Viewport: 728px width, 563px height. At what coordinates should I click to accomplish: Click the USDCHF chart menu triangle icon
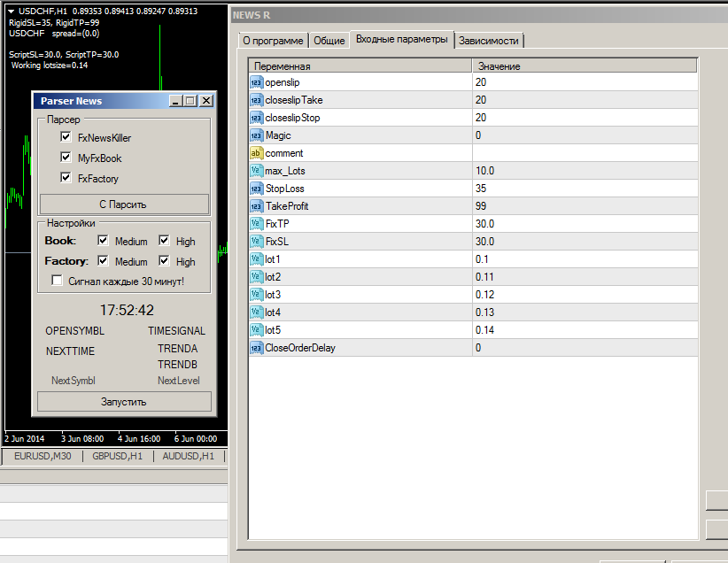point(12,12)
